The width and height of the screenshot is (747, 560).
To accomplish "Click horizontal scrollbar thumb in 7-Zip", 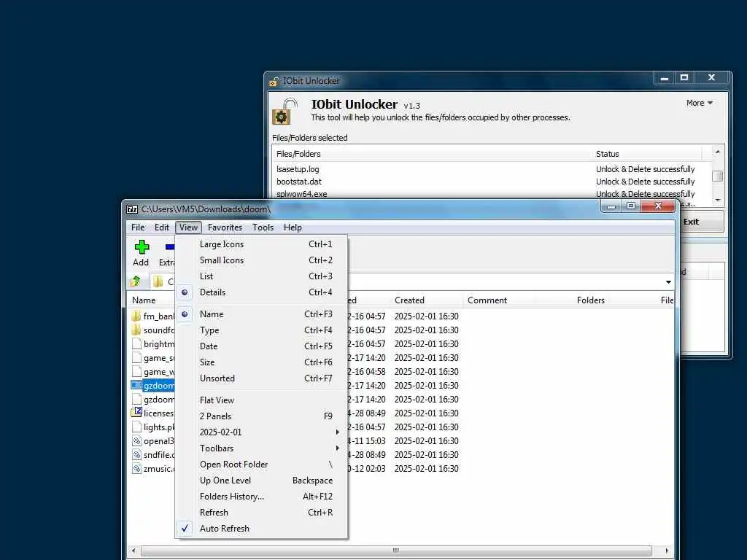I will click(x=396, y=551).
